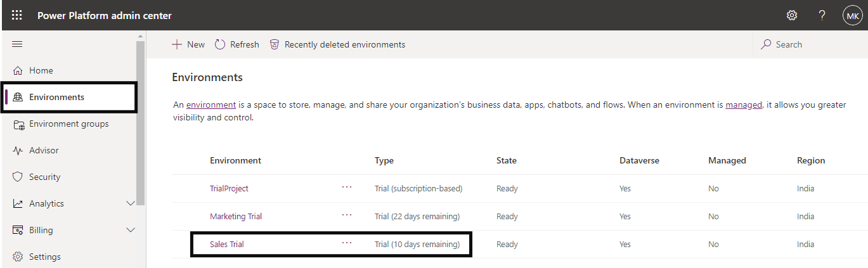Open the app launcher waffle icon
Viewport: 868px width, 268px height.
click(17, 15)
